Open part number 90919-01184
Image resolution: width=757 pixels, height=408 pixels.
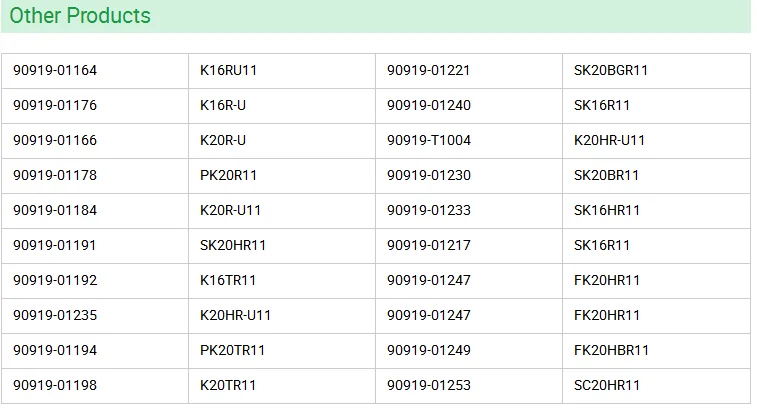tap(55, 211)
